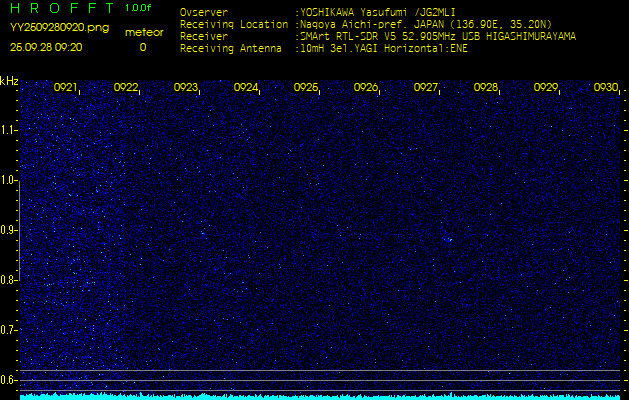
Task: Click the 0923 time marker
Action: click(185, 87)
